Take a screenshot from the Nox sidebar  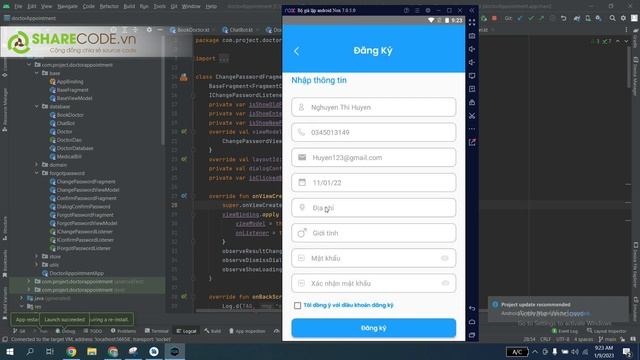click(472, 36)
